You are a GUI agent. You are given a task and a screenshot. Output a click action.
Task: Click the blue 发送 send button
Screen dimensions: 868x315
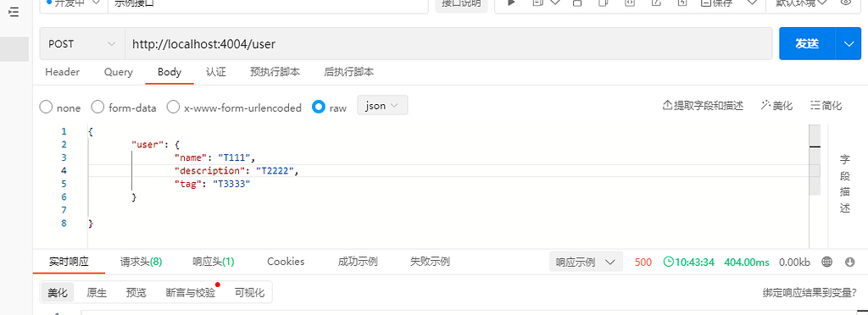(807, 44)
